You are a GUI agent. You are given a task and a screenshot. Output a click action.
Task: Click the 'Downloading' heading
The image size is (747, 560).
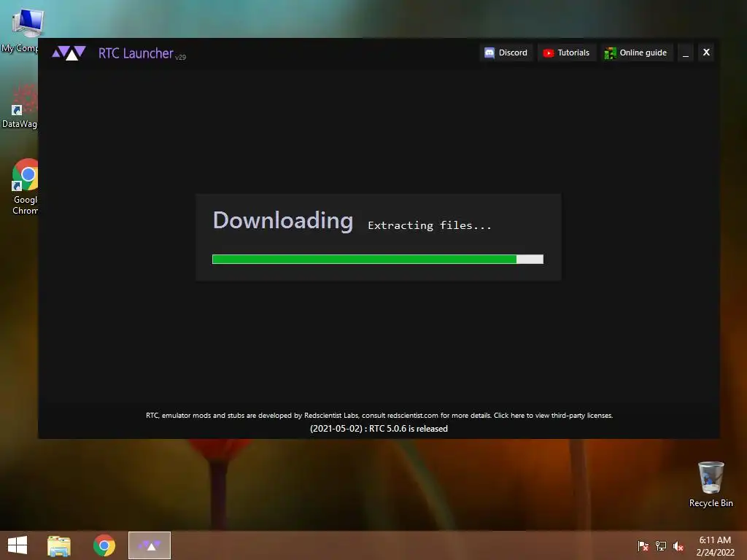[x=283, y=220]
